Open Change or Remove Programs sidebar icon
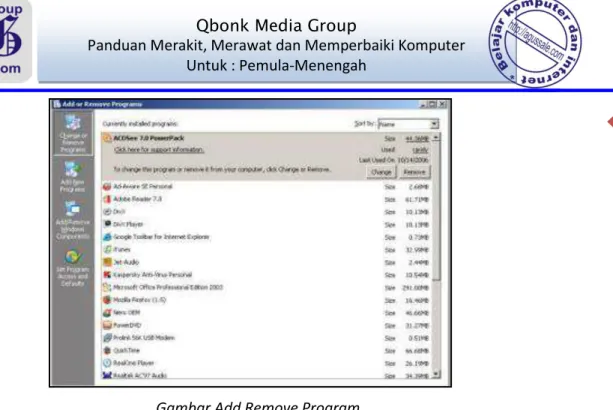 click(x=73, y=133)
